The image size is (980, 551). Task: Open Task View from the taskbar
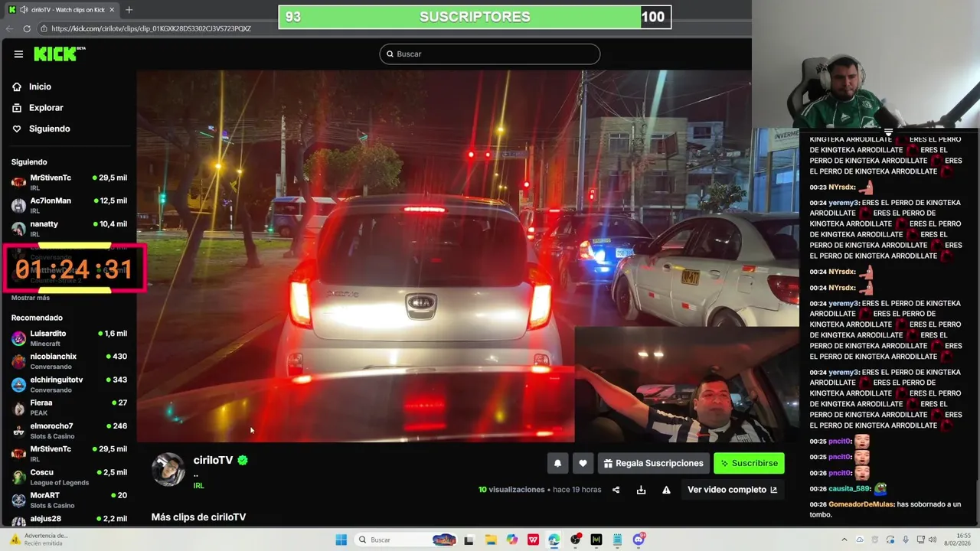tap(469, 540)
